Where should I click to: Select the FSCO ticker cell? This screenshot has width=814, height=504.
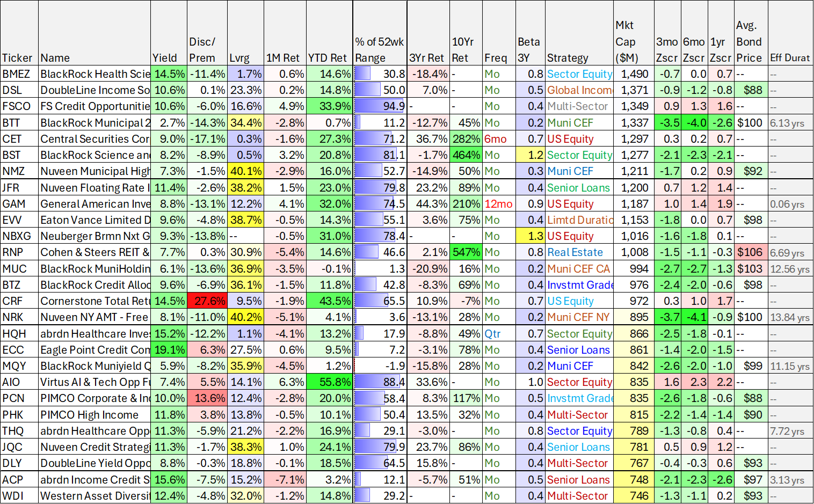19,106
